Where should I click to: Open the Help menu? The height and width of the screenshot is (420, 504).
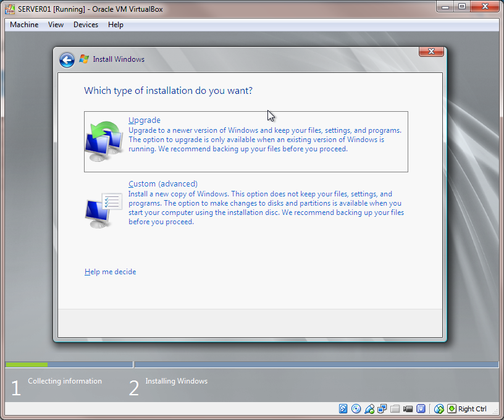click(x=115, y=25)
